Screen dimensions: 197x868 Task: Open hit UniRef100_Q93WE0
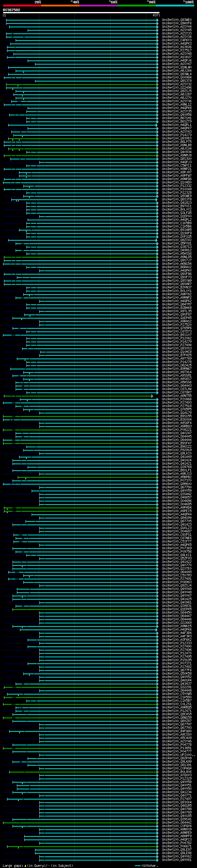tap(176, 20)
